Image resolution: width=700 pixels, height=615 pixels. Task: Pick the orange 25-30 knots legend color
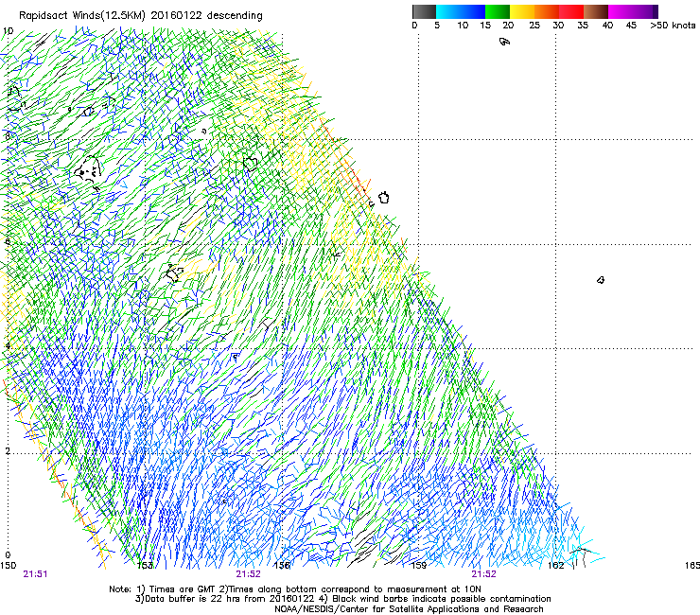[547, 11]
